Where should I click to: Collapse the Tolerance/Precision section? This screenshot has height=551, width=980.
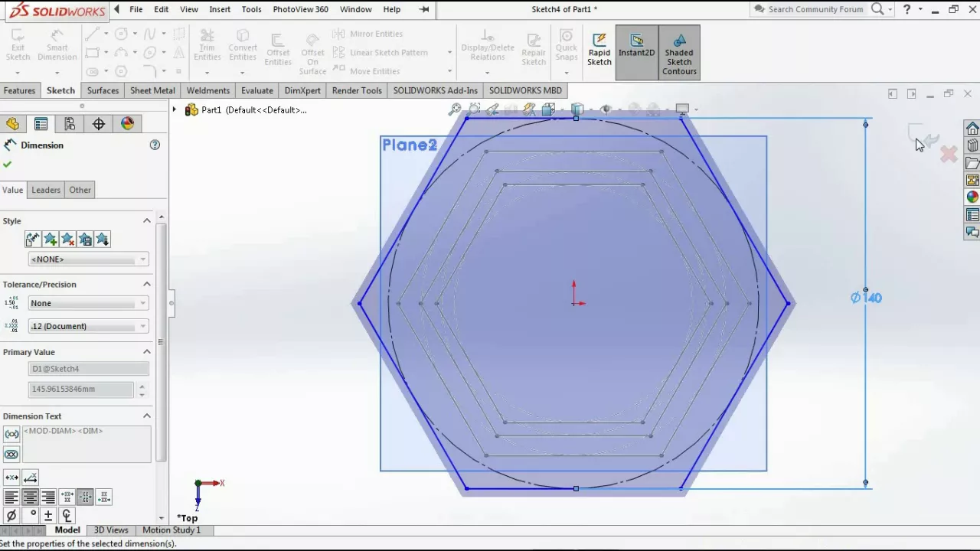(147, 284)
